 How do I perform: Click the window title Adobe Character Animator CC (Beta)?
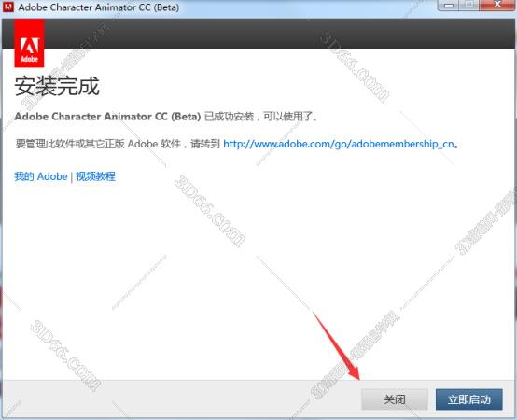click(x=99, y=7)
